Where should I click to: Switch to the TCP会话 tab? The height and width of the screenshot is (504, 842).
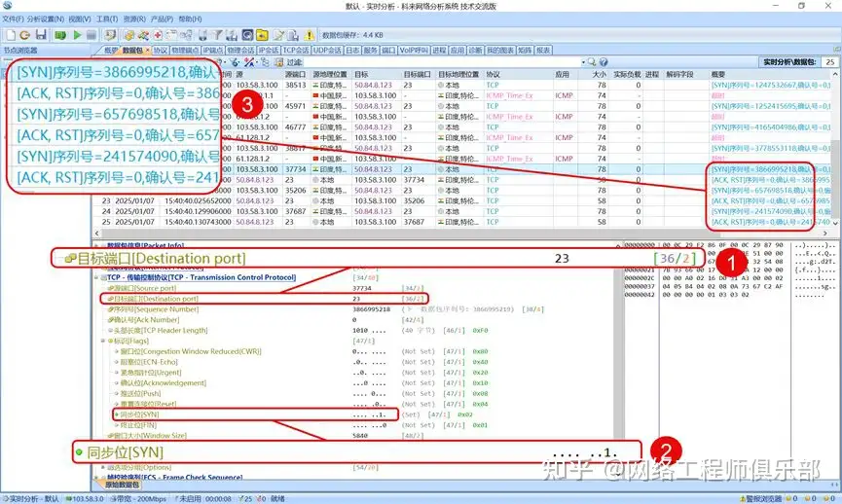point(298,50)
